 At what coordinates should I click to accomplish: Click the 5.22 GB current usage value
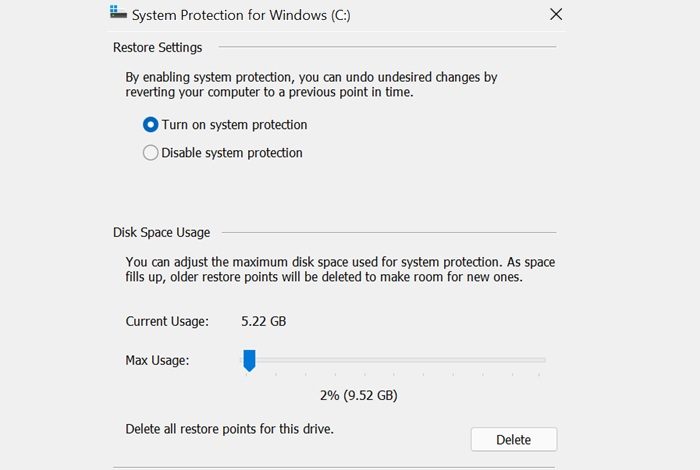[266, 321]
